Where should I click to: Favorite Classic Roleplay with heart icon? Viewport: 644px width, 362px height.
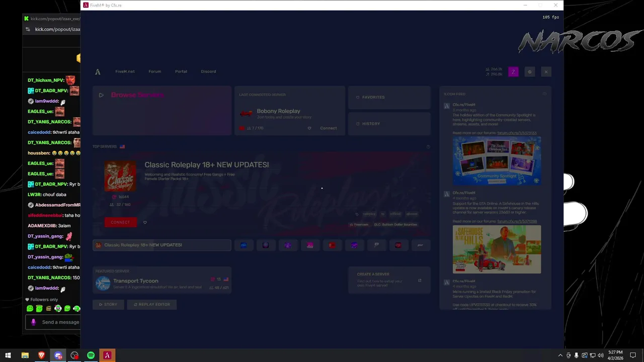click(x=145, y=222)
